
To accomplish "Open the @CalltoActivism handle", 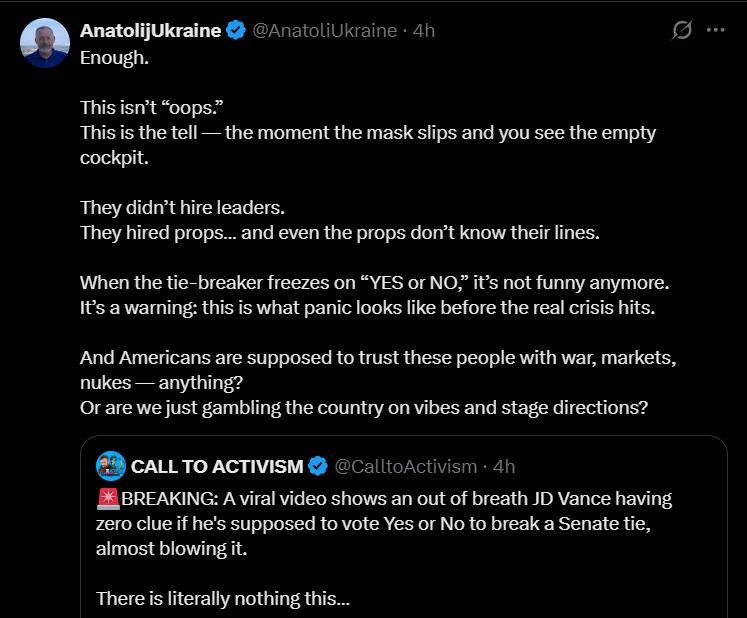I will pos(406,466).
